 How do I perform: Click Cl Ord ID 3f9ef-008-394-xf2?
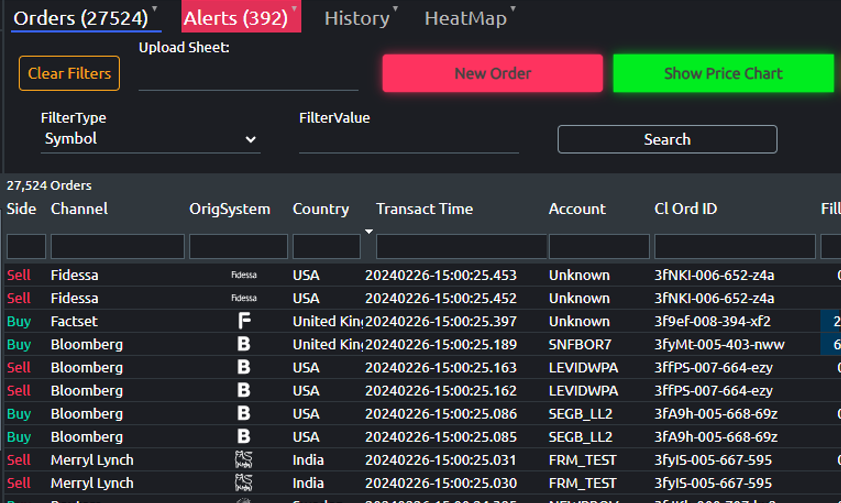click(712, 321)
